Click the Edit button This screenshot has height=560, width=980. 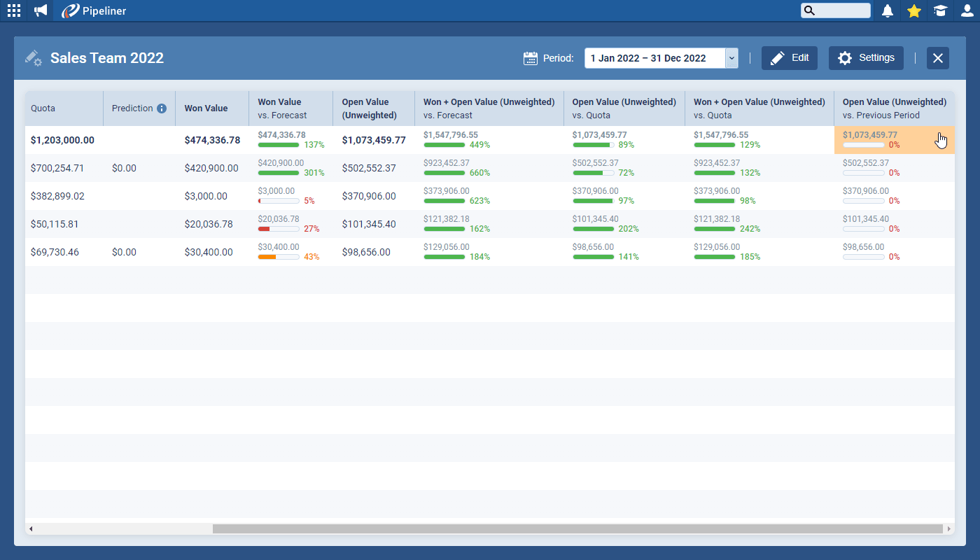coord(789,58)
